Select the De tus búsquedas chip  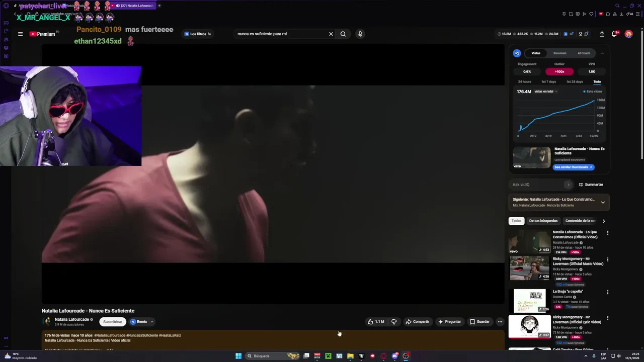tap(543, 221)
